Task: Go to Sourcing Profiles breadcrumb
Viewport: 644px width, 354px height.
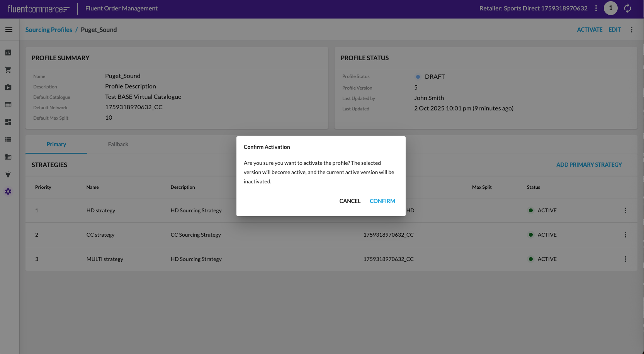Action: [49, 30]
